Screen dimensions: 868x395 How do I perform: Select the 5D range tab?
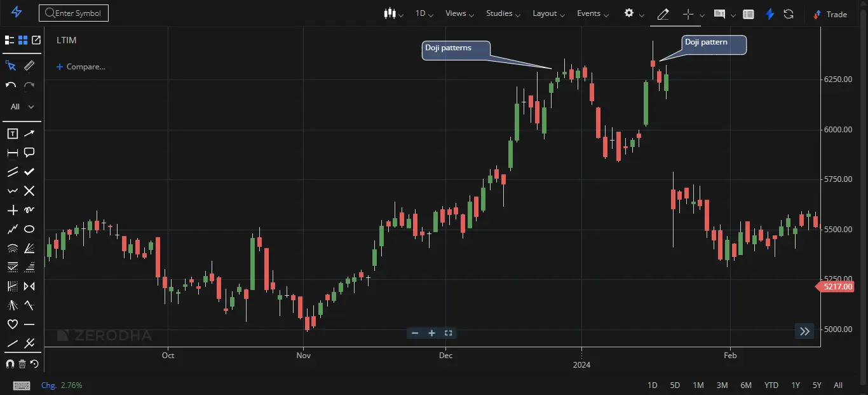pos(675,385)
